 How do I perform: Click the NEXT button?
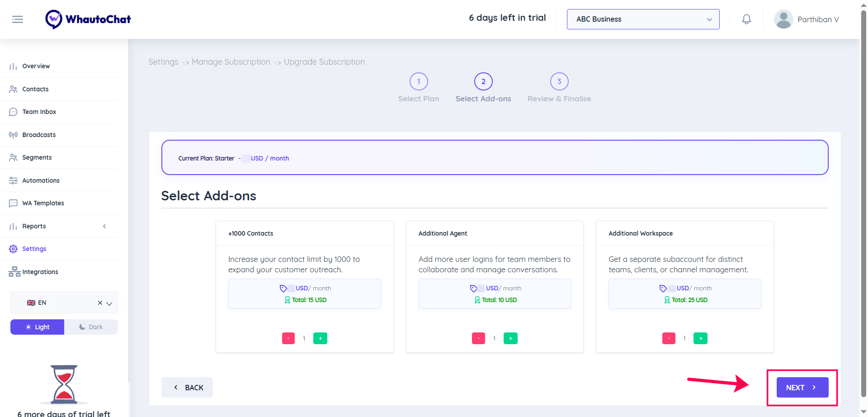coord(802,388)
